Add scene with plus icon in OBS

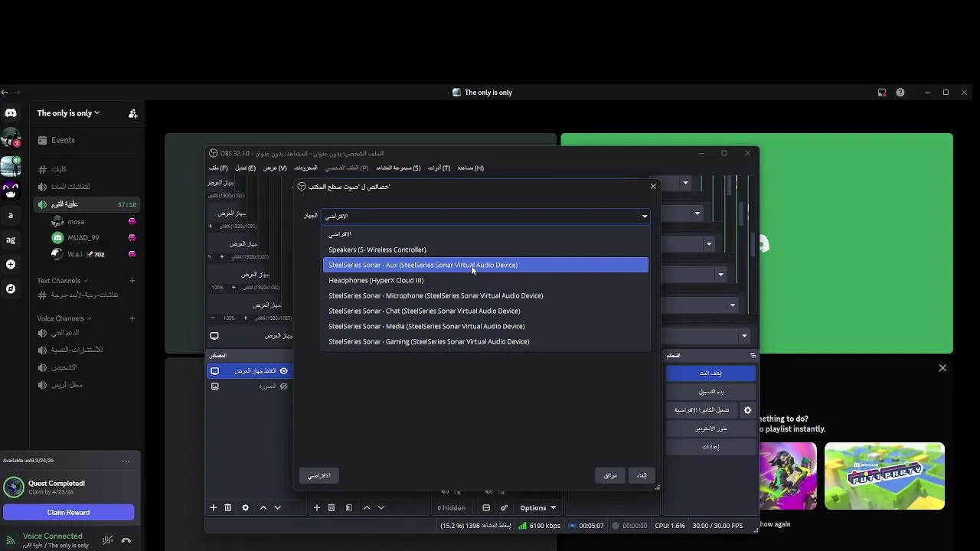click(x=214, y=507)
